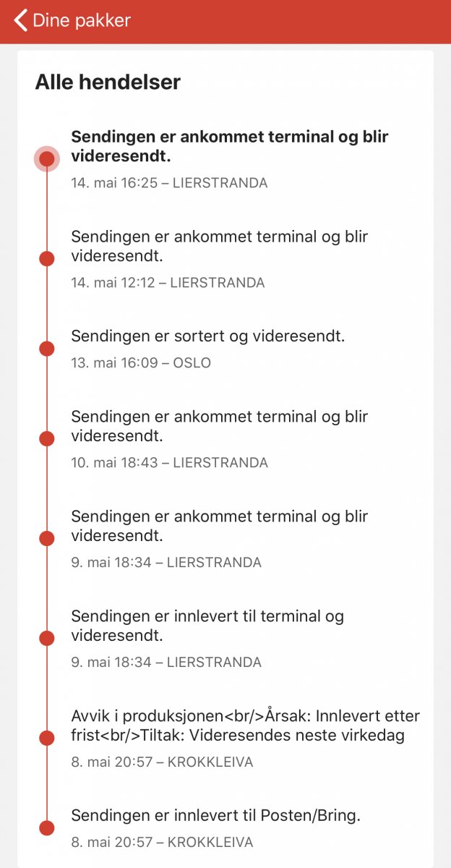Tap '14. mai 16:25 – LIERSTRANDA' timestamp

click(x=169, y=183)
